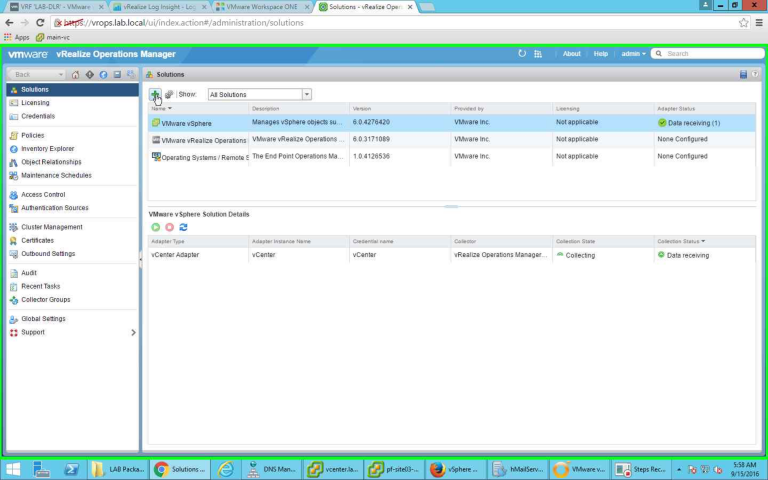This screenshot has height=480, width=768.
Task: Open the main-vc bookmark
Action: [53, 37]
